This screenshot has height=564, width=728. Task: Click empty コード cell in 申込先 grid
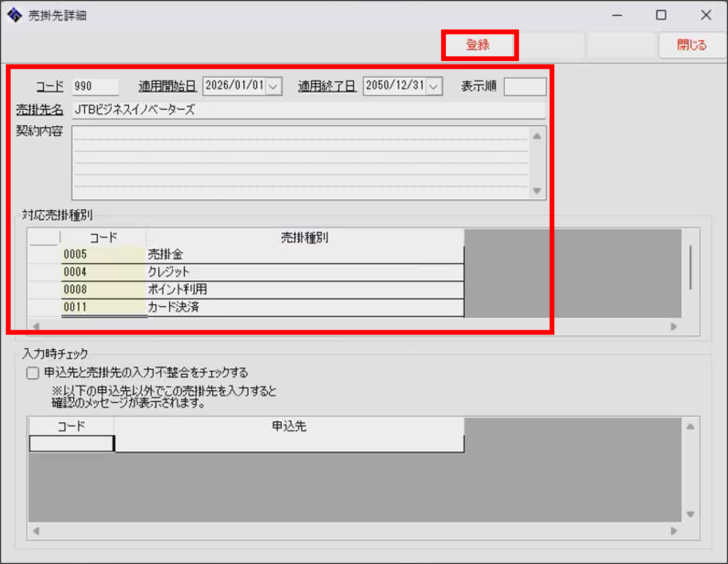(x=71, y=443)
